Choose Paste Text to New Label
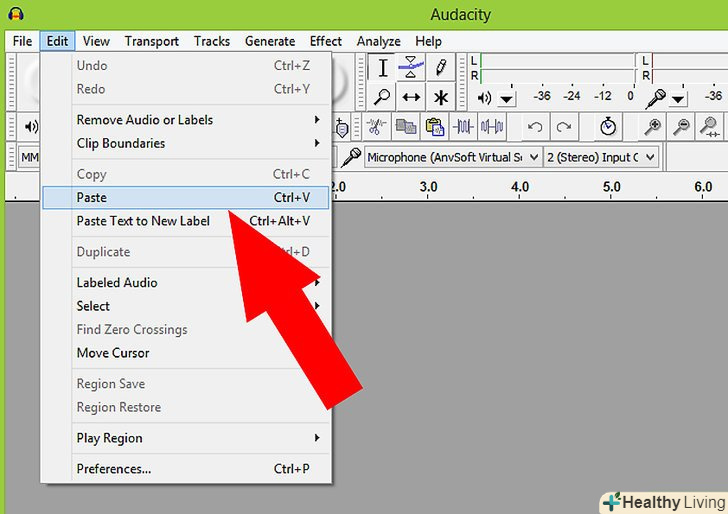The image size is (728, 514). point(186,221)
